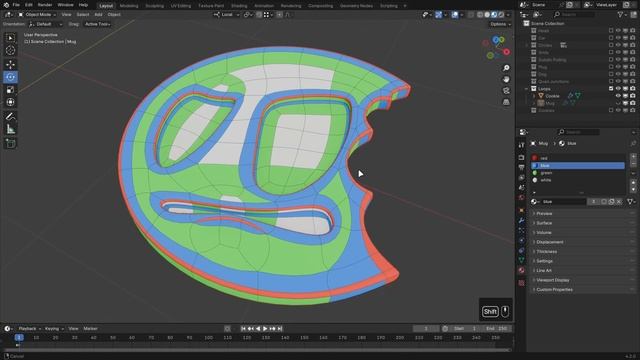This screenshot has height=360, width=640.
Task: Jump to the end frame button
Action: (280, 329)
